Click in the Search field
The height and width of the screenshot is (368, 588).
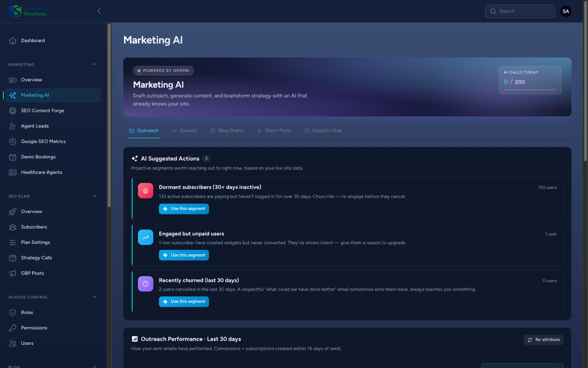pos(520,11)
